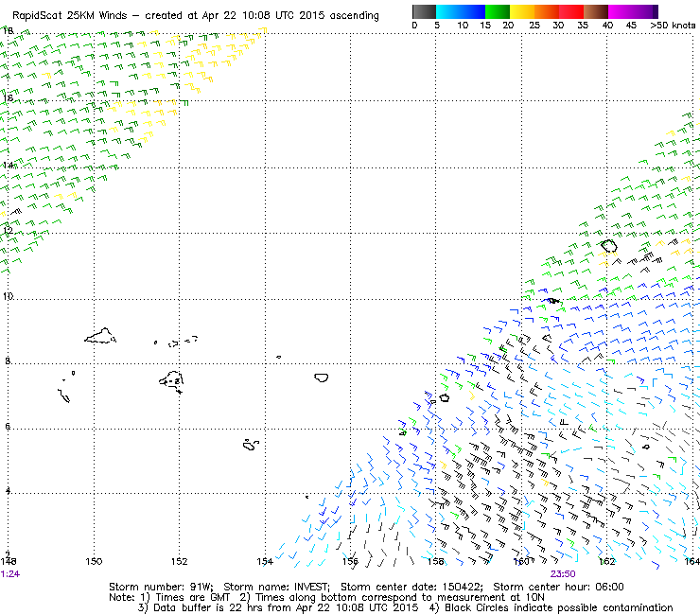Click the 6 latitude axis label
The width and height of the screenshot is (700, 615).
coord(8,426)
